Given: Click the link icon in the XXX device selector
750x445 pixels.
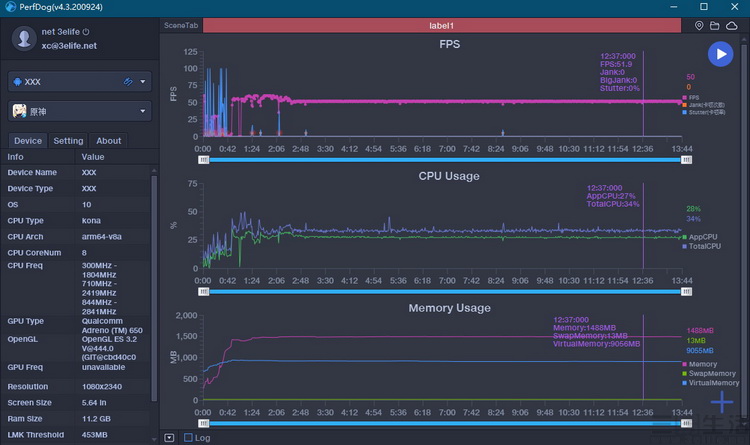Looking at the screenshot, I should 128,82.
